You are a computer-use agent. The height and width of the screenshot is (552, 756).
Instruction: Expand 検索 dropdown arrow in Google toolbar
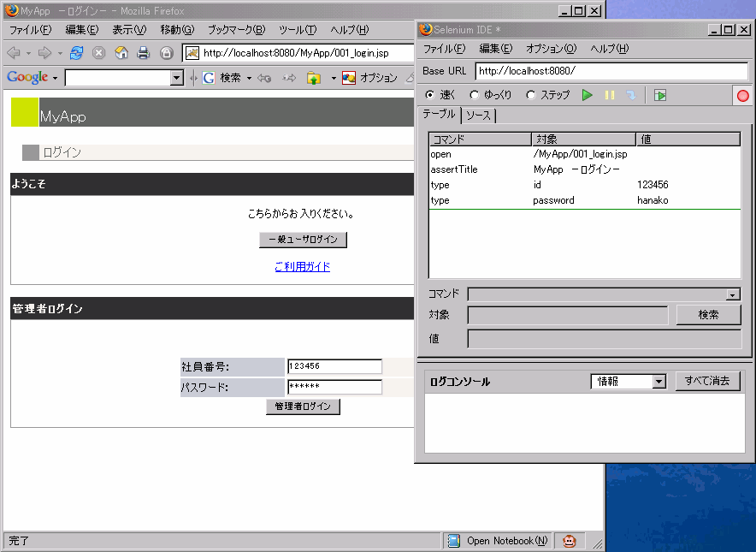pos(249,78)
